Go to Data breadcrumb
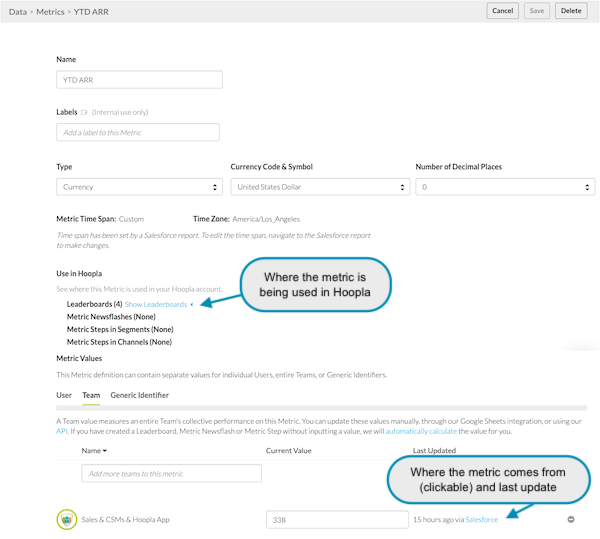Viewport: 600px width, 539px height. 18,12
